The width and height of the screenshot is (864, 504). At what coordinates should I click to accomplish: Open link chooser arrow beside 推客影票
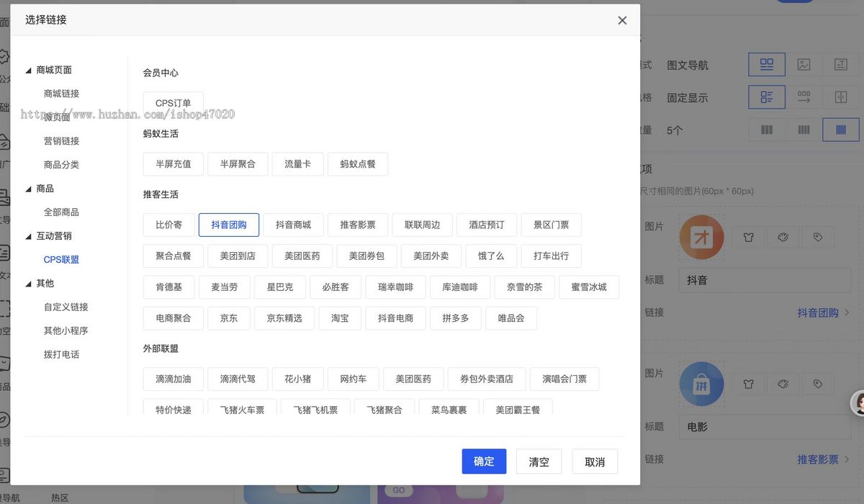pos(847,459)
